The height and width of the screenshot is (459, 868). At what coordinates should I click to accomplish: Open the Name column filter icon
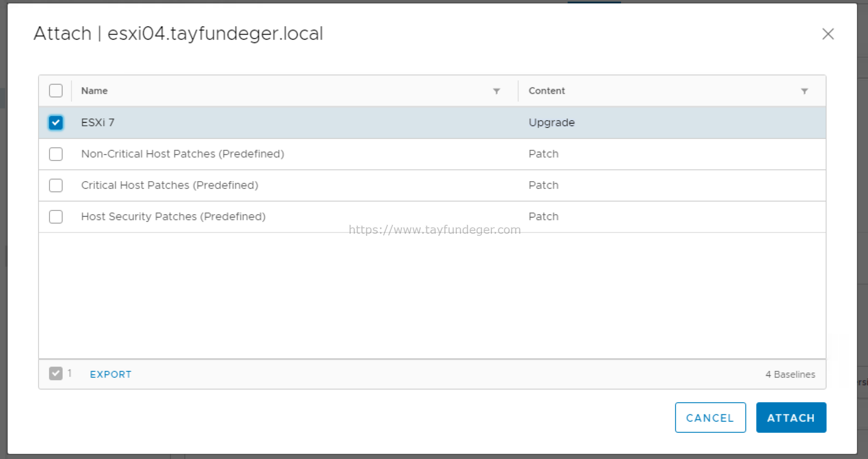pyautogui.click(x=497, y=91)
